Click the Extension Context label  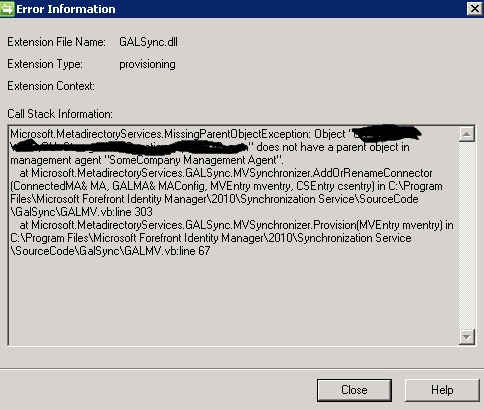pos(51,86)
